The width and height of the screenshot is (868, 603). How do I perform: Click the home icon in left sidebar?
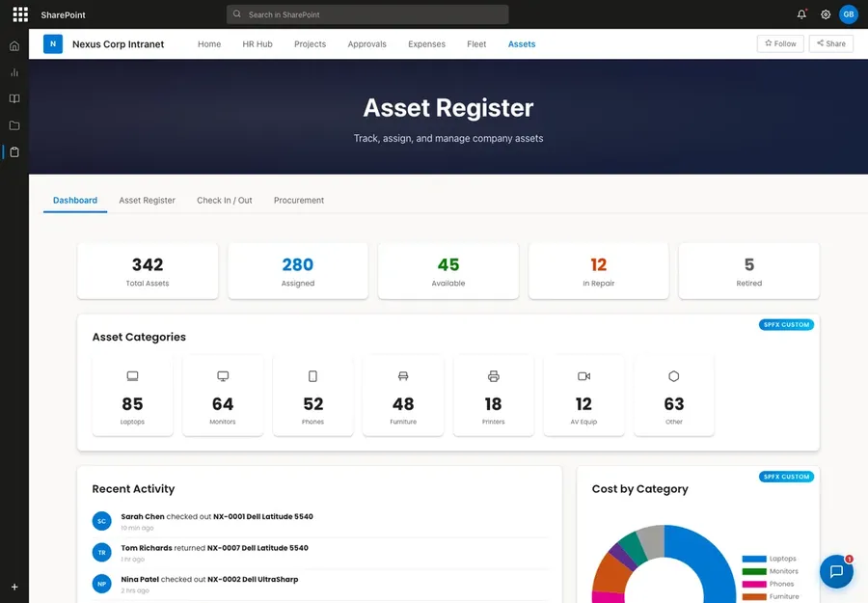[14, 46]
